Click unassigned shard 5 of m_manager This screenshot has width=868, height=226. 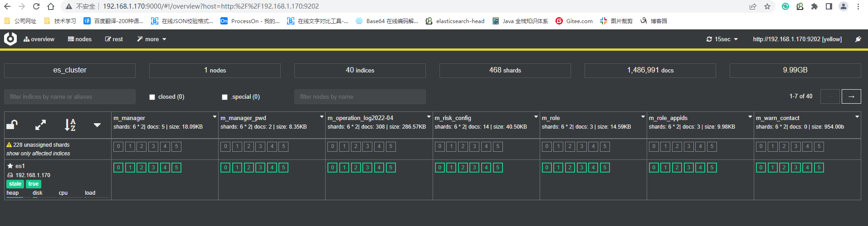click(176, 147)
